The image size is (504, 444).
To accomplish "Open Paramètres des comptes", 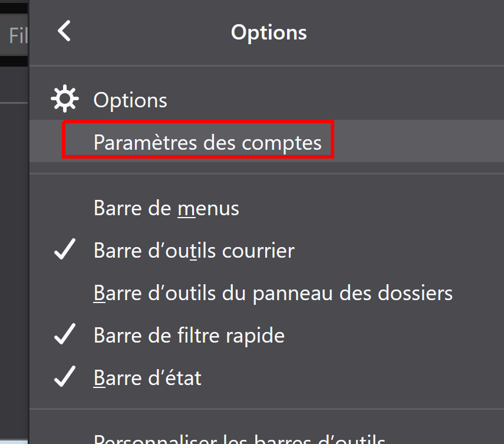I will click(207, 142).
